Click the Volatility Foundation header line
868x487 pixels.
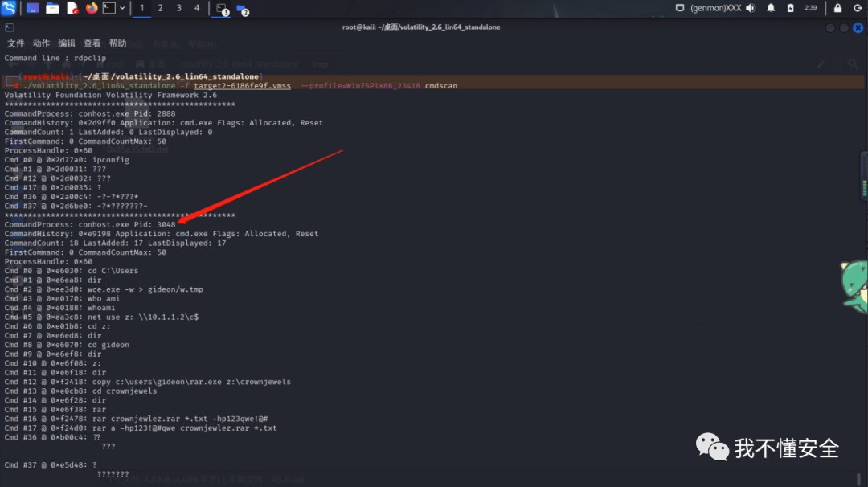coord(111,95)
